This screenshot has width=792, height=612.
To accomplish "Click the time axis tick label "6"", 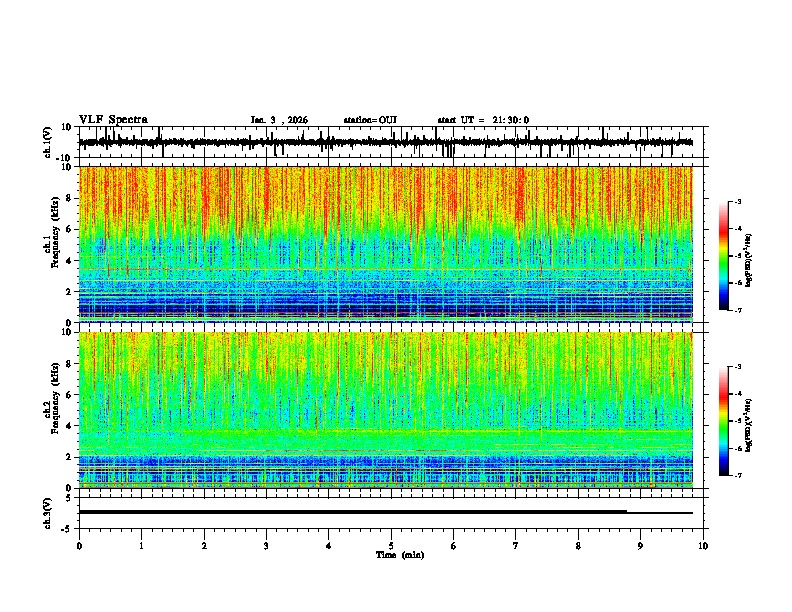I will 454,546.
